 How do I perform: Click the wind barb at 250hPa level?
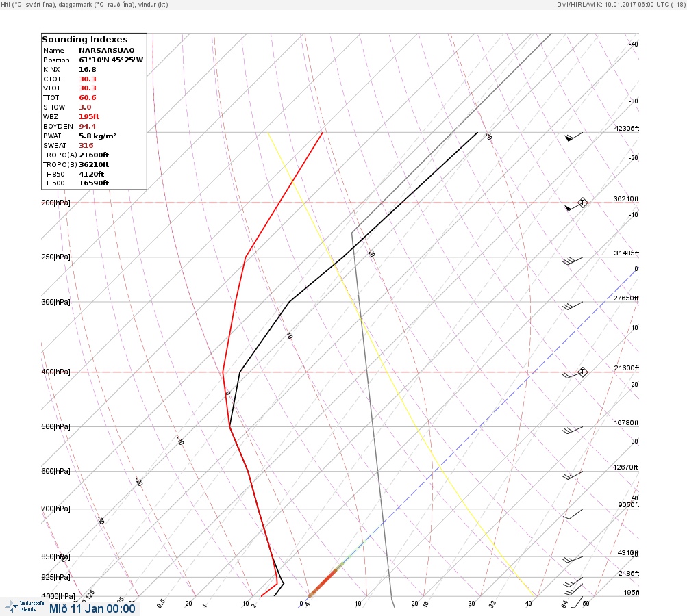(572, 261)
